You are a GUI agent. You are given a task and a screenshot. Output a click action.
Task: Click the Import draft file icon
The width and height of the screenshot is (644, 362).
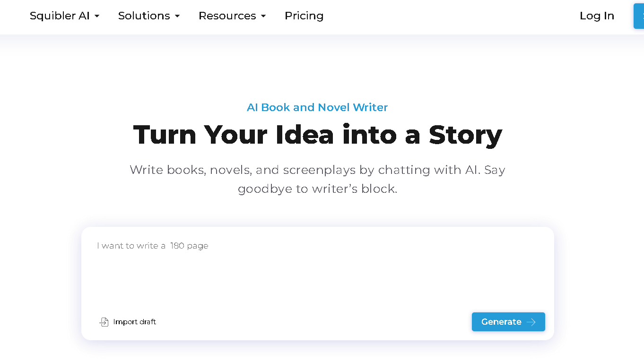(x=104, y=322)
